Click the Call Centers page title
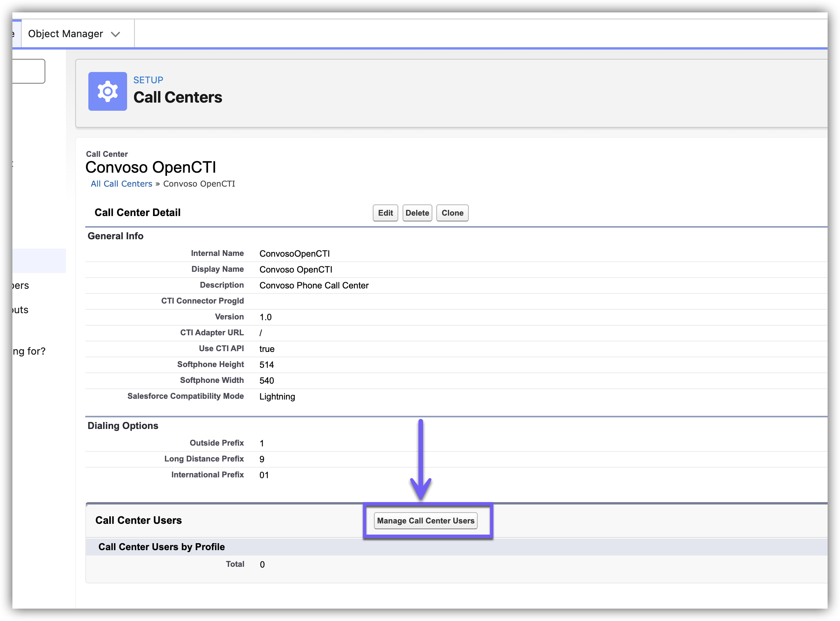The width and height of the screenshot is (840, 621). (x=177, y=98)
